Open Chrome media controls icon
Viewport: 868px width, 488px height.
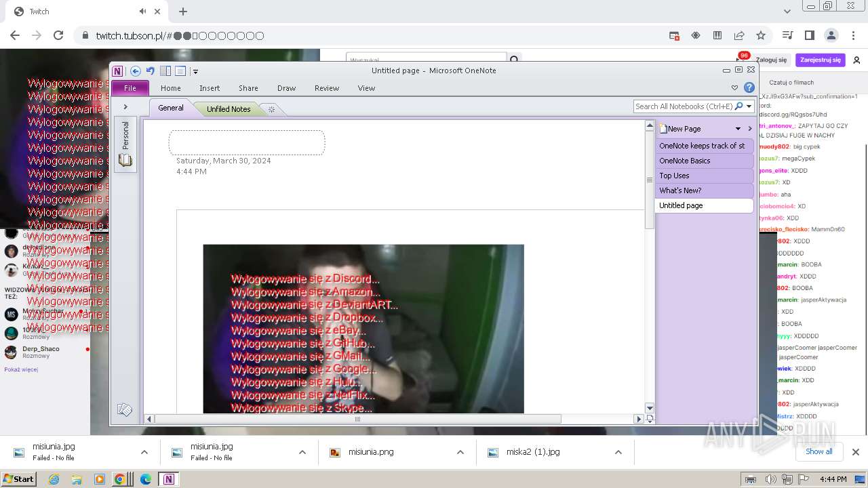(787, 35)
